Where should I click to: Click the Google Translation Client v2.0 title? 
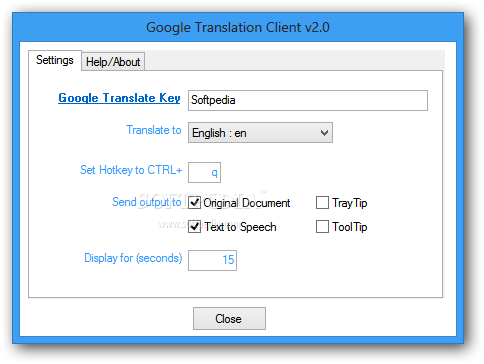coord(238,27)
